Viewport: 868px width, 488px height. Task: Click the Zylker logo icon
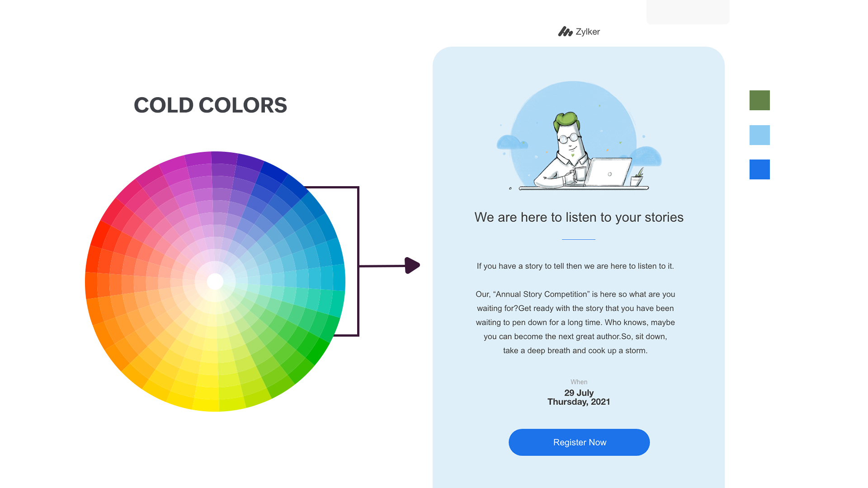[x=565, y=32]
